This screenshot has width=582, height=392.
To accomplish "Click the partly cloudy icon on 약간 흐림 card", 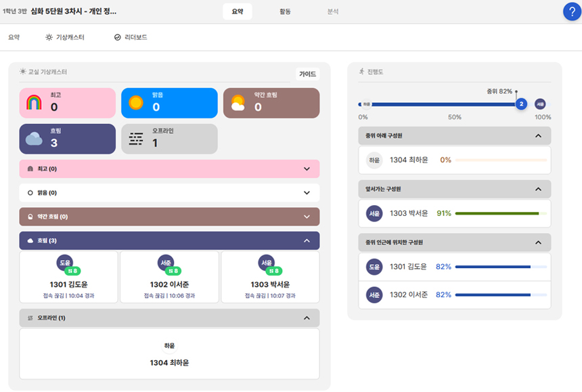I will (238, 103).
